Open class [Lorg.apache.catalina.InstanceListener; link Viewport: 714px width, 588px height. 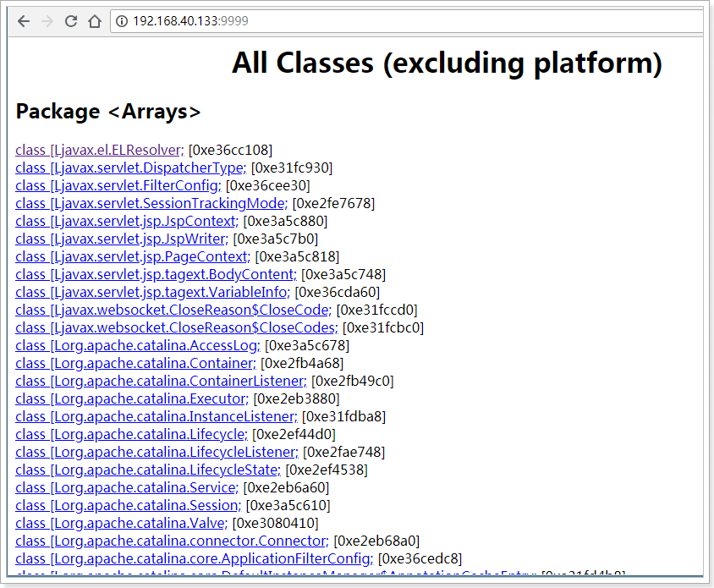157,416
